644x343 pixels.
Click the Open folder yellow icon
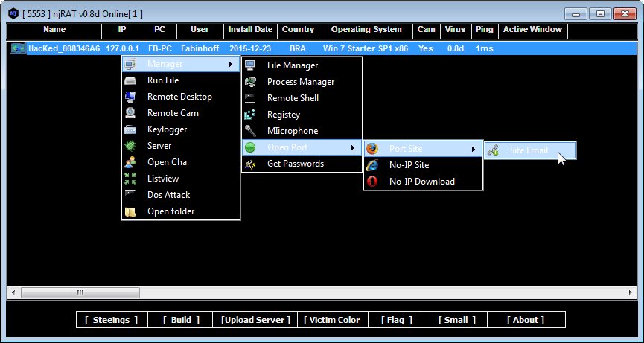point(130,211)
